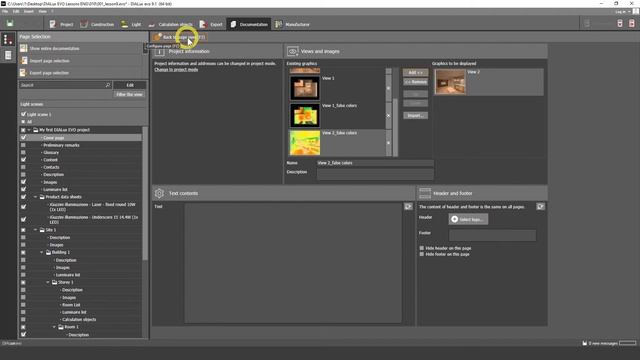Collapse the left panel with splitter arrow
Screen dimensions: 640x360
pyautogui.click(x=145, y=48)
